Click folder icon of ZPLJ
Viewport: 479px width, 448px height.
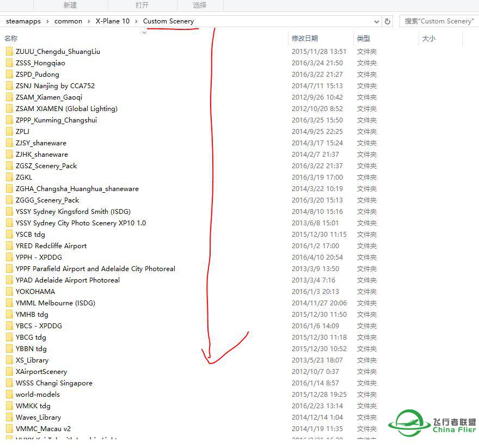tap(9, 131)
